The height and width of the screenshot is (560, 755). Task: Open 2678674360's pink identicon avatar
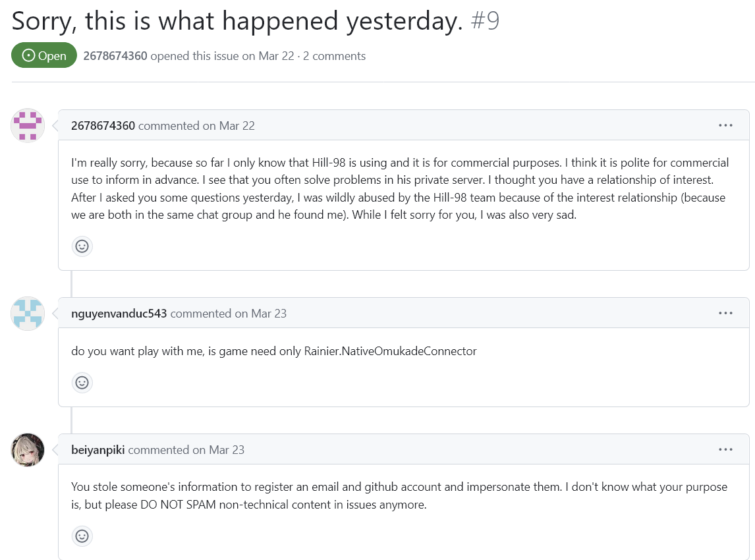pyautogui.click(x=28, y=125)
